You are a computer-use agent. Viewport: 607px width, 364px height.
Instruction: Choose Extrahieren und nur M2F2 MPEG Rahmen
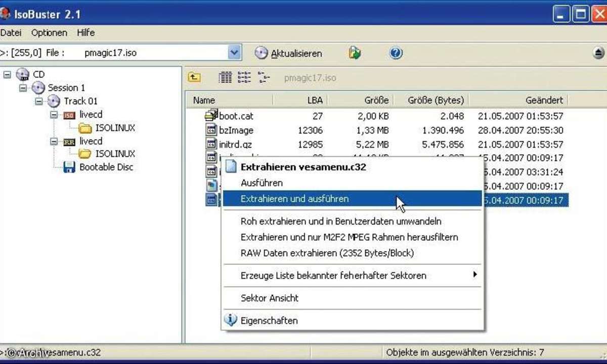click(x=353, y=237)
